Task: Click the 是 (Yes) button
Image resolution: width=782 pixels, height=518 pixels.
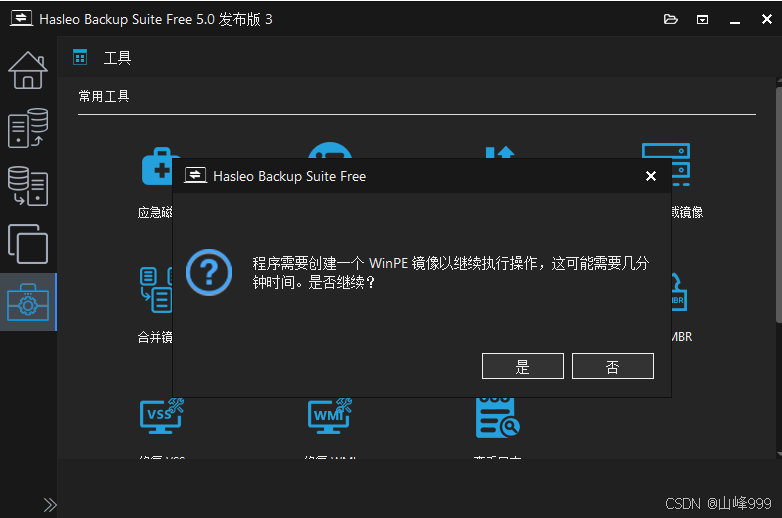Action: 523,366
